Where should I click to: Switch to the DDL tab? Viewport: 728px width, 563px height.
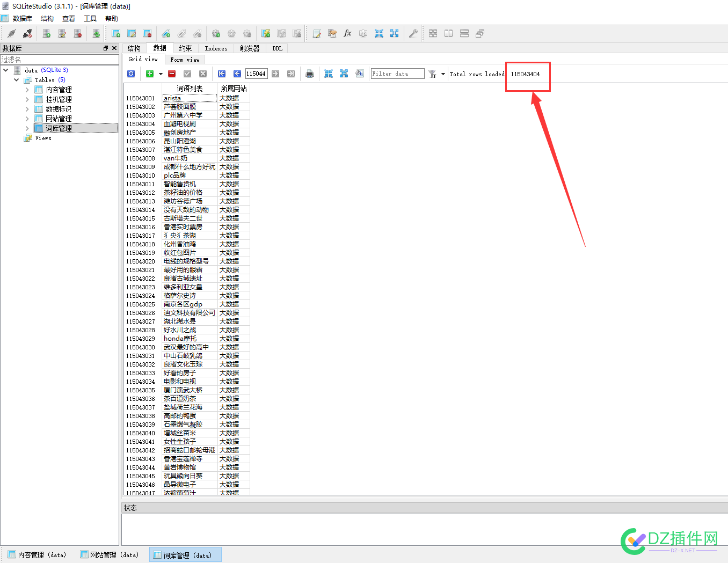277,48
